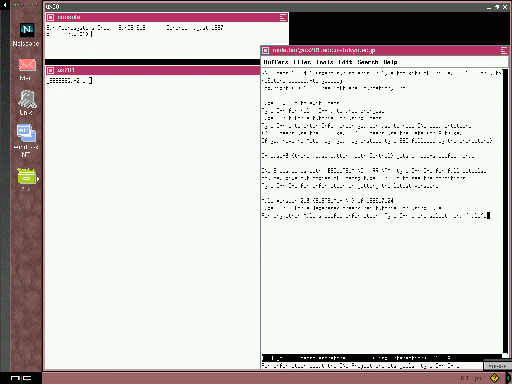The image size is (512, 384).
Task: Open the Search menu in Emacs
Action: (368, 62)
